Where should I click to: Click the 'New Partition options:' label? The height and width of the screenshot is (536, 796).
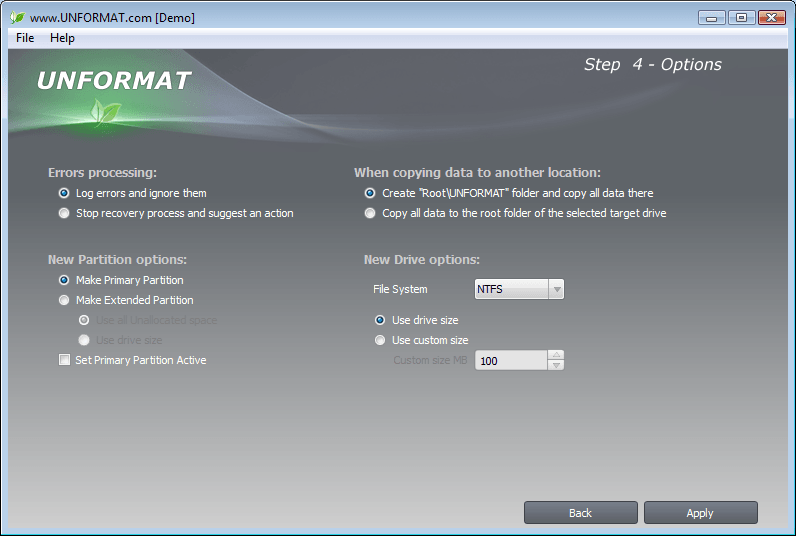point(117,259)
